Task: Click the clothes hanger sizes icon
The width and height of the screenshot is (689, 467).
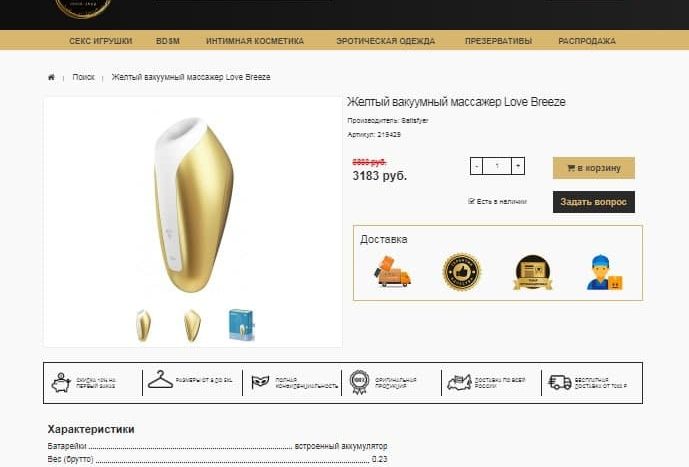Action: [160, 380]
